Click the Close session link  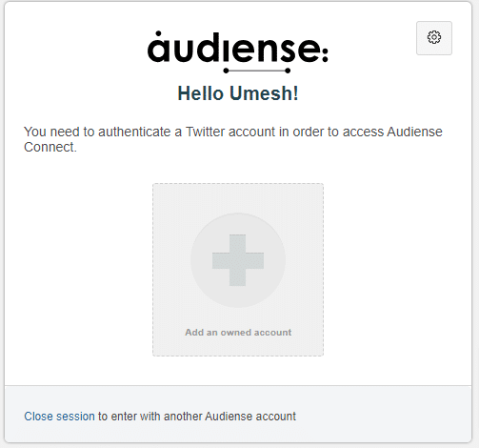(59, 417)
